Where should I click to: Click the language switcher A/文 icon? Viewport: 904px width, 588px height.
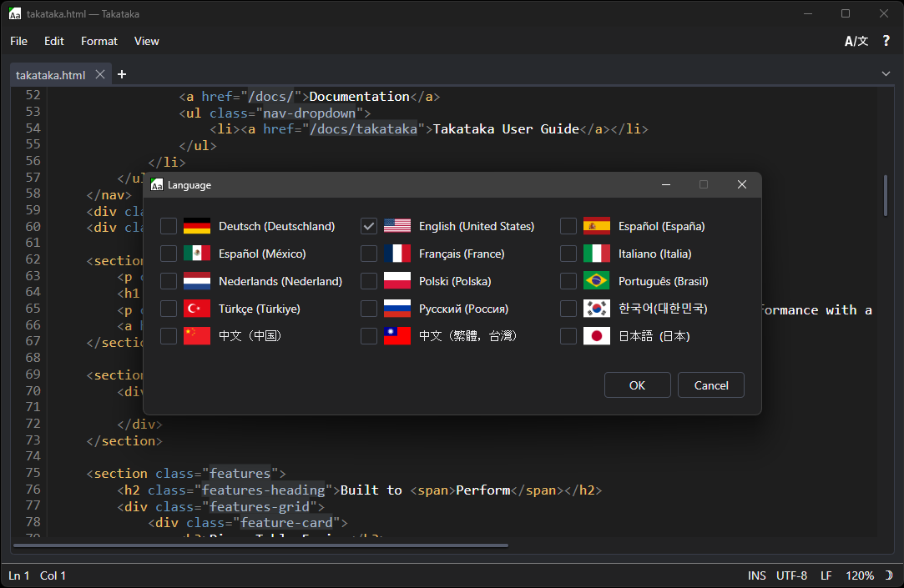point(856,41)
